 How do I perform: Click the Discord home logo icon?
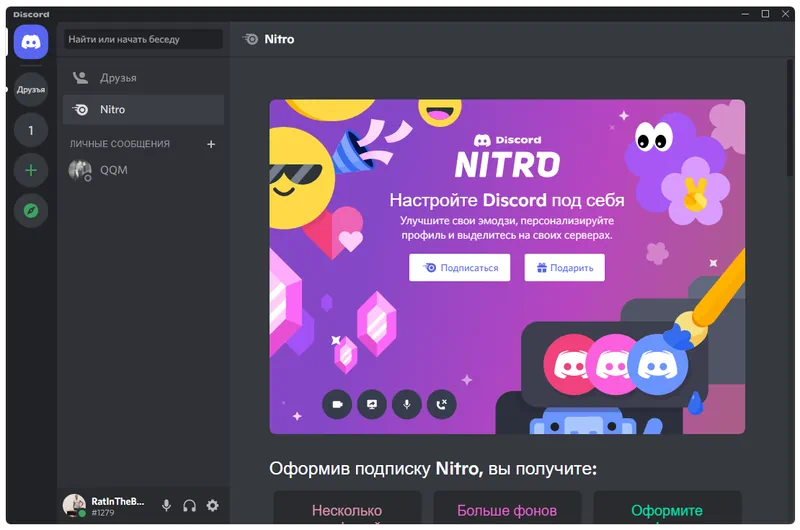point(31,43)
